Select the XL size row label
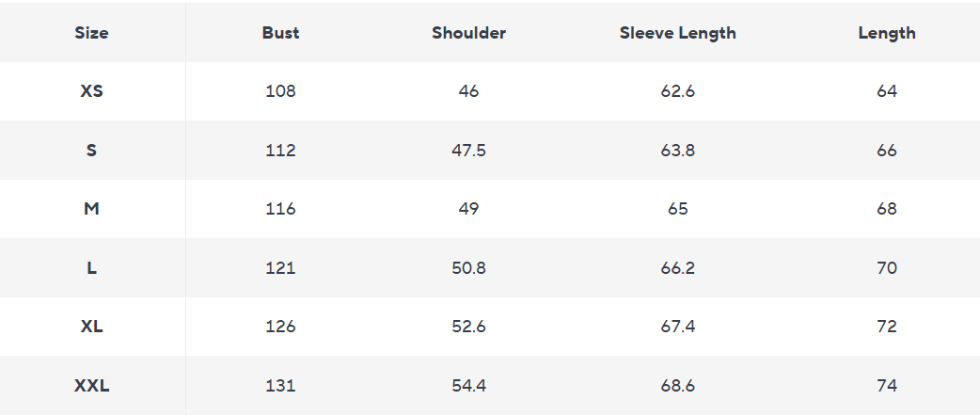The height and width of the screenshot is (416, 980). (x=91, y=327)
